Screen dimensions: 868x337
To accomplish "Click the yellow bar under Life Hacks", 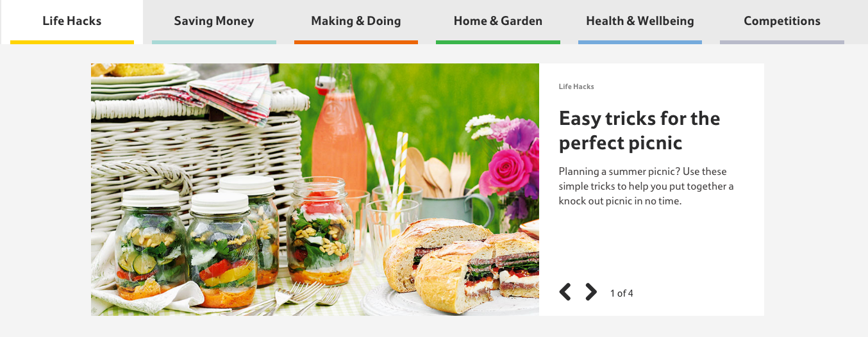I will click(72, 42).
